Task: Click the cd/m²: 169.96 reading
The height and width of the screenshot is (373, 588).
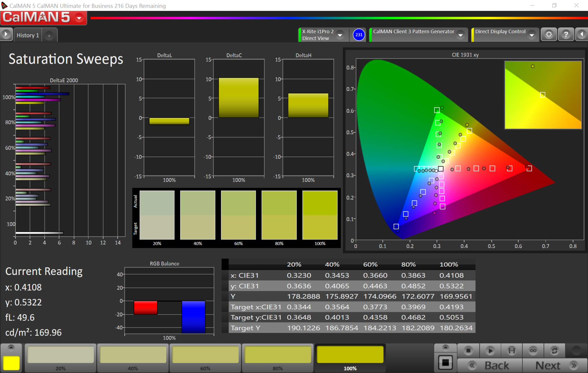Action: [x=34, y=333]
